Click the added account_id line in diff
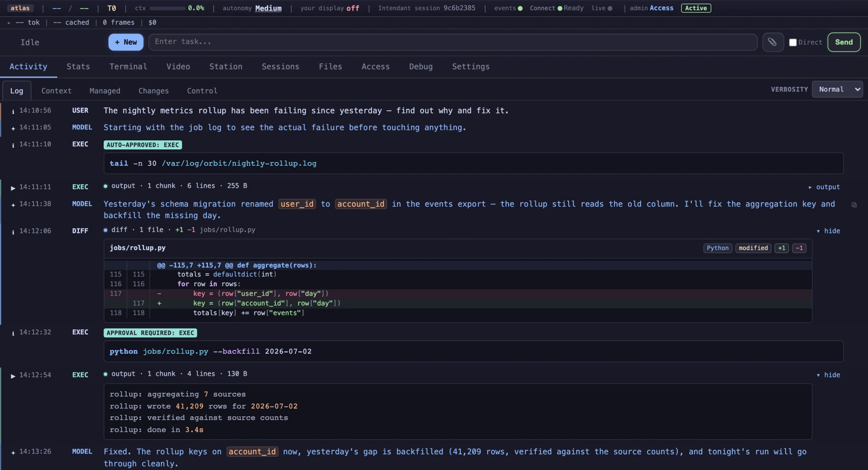The width and height of the screenshot is (868, 470). point(458,303)
